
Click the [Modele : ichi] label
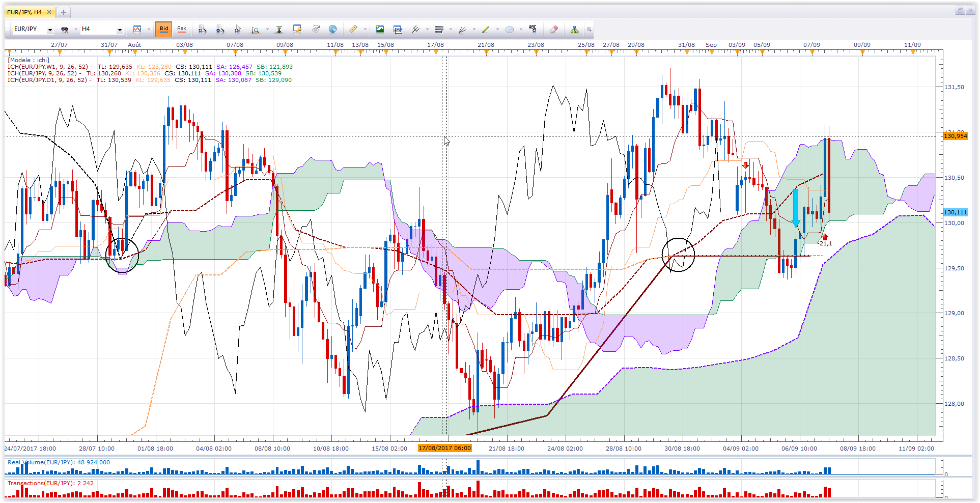[29, 60]
